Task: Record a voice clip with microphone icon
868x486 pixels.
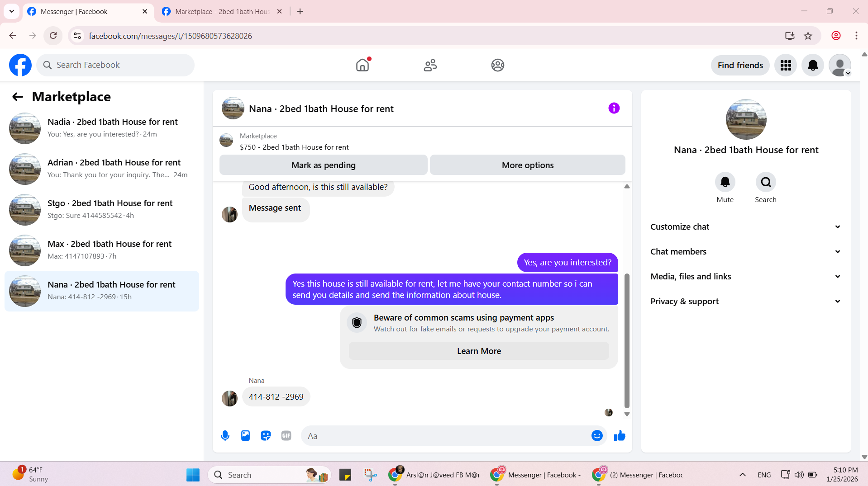Action: click(x=225, y=436)
